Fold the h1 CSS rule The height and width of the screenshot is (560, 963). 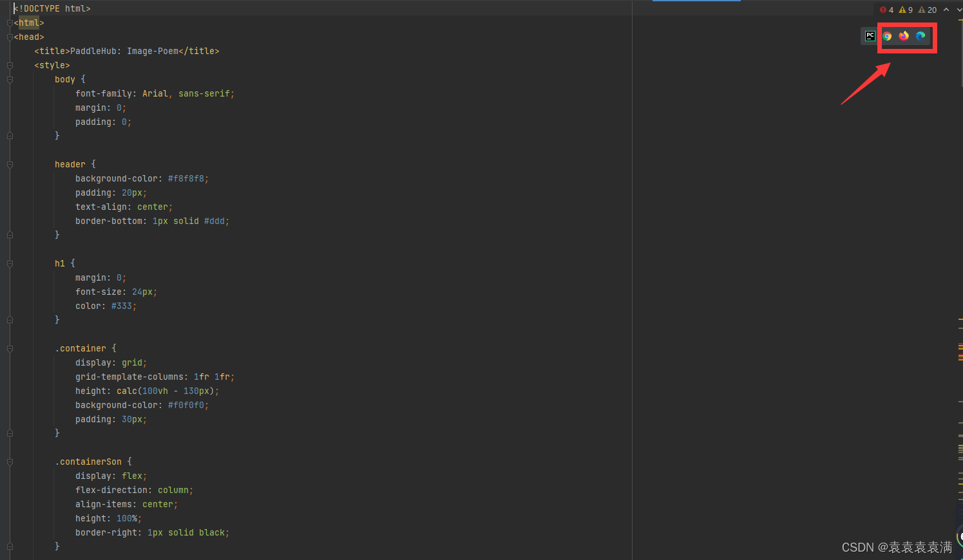[10, 264]
